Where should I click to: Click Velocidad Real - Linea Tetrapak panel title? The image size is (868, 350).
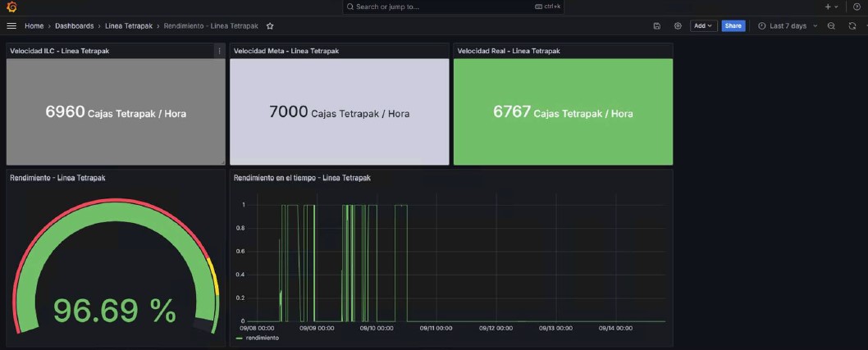509,51
